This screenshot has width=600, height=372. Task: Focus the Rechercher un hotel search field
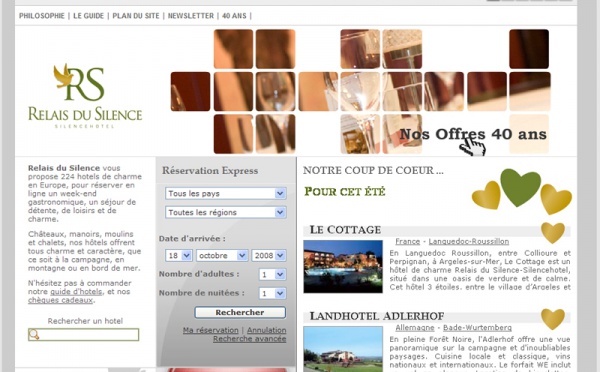tap(83, 335)
